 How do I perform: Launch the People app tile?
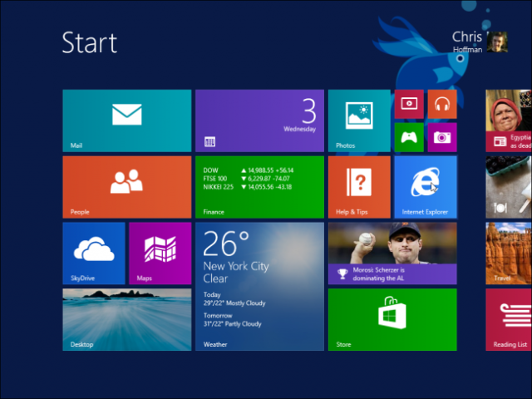(x=126, y=187)
